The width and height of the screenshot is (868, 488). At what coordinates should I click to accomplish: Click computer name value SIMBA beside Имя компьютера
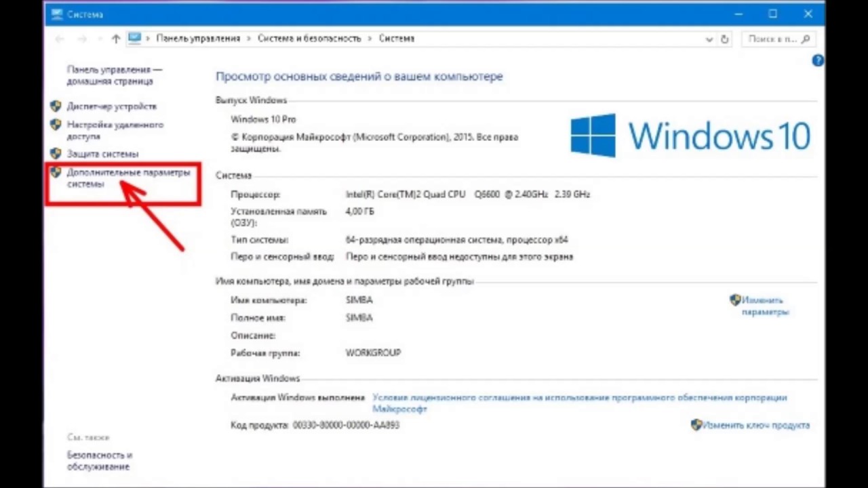pos(359,300)
